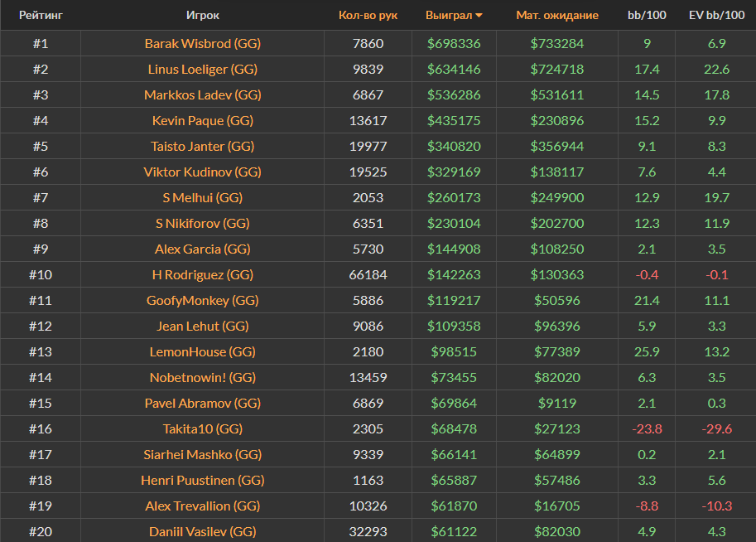Open Barak Wisbrod player profile

click(203, 43)
